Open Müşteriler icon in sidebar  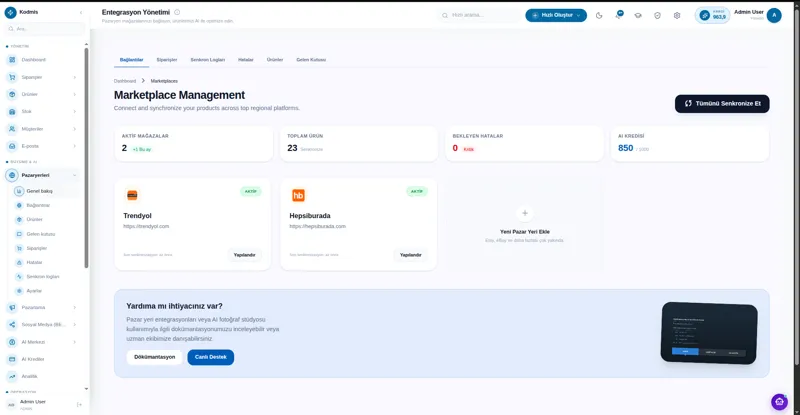(12, 129)
